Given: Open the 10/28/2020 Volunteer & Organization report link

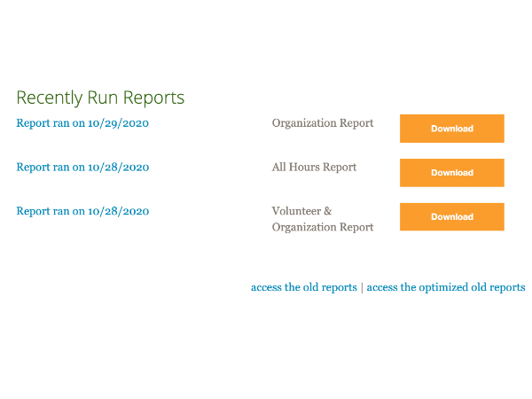Looking at the screenshot, I should [82, 211].
